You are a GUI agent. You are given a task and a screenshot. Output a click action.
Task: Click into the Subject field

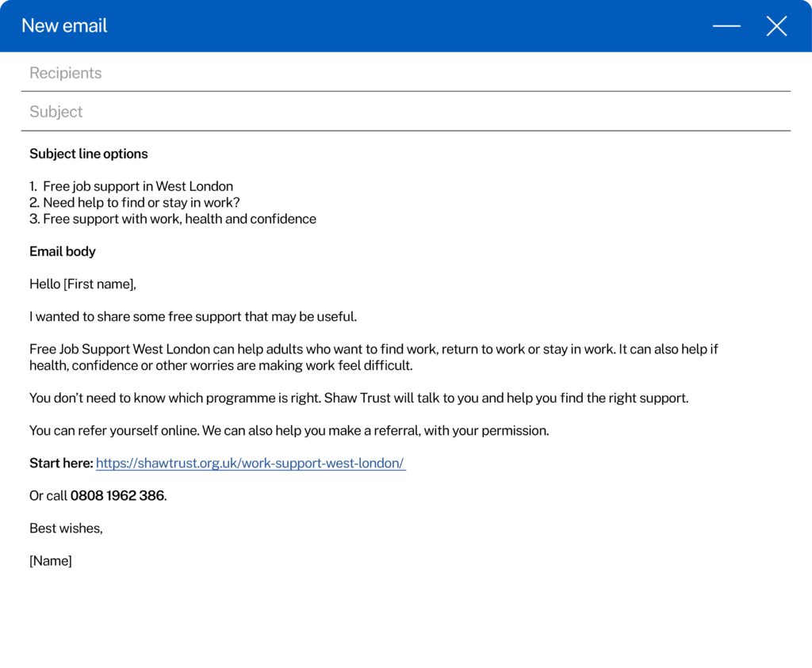click(x=405, y=112)
